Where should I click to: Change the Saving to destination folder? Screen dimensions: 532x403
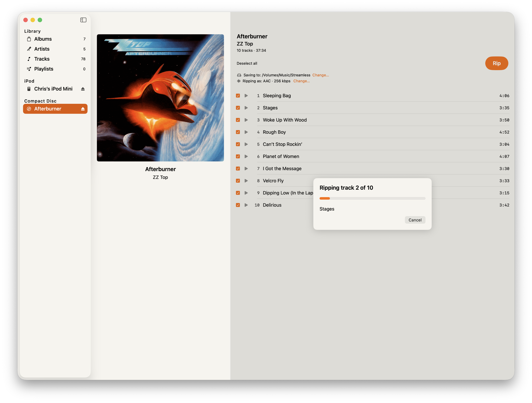tap(320, 75)
